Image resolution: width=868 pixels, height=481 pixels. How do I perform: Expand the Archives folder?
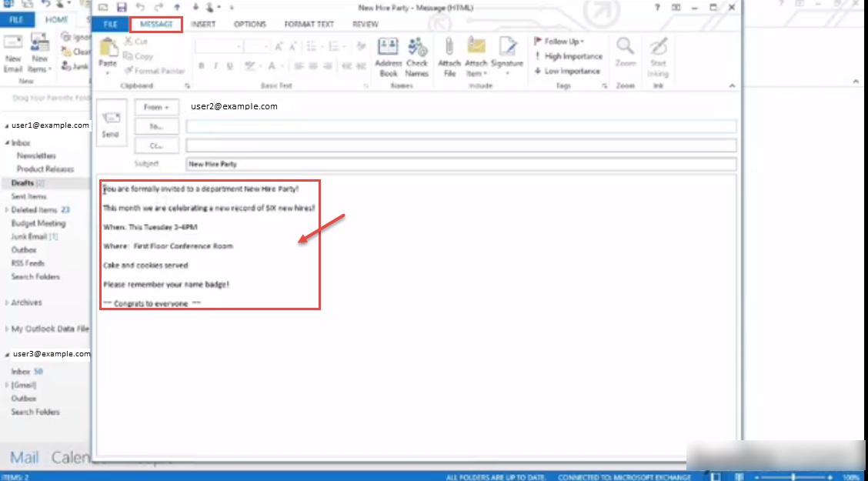[x=7, y=302]
